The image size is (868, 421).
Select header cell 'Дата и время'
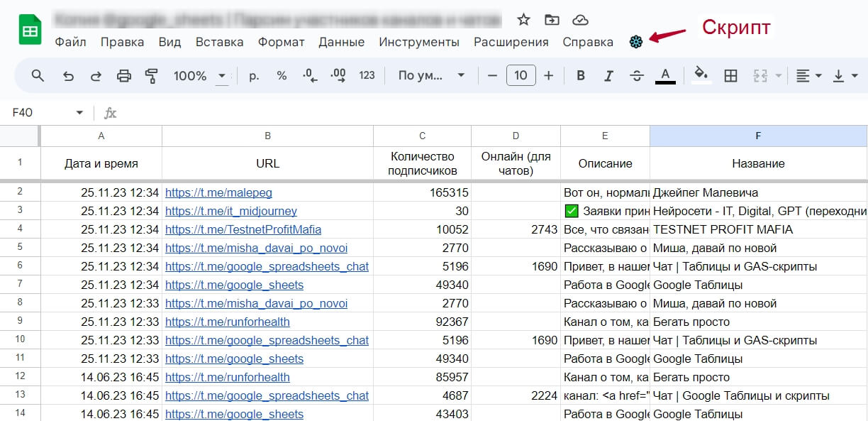tap(101, 163)
